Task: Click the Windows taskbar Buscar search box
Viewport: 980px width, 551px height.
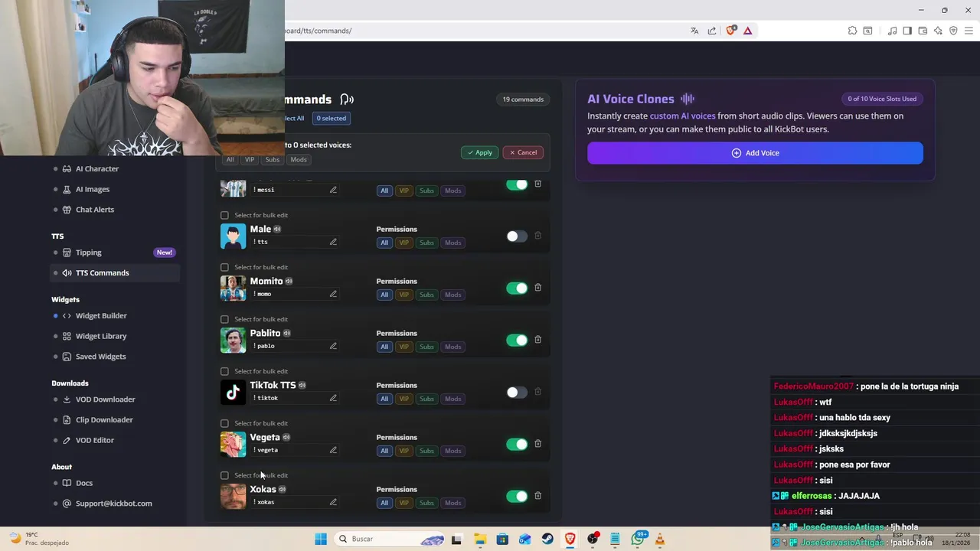Action: (390, 539)
